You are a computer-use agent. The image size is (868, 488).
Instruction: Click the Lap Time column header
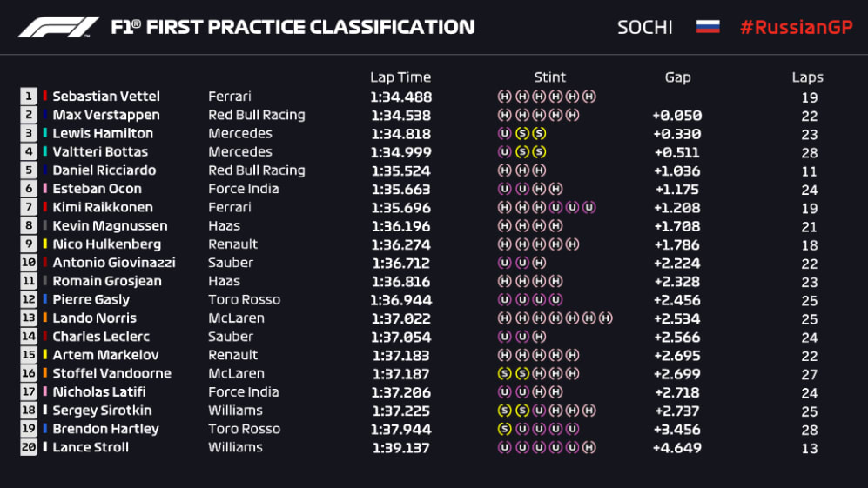(x=400, y=77)
